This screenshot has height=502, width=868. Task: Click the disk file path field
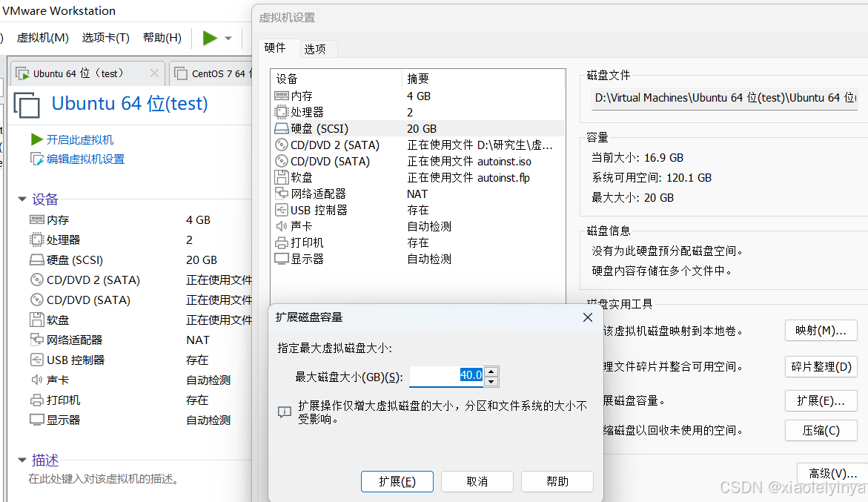(725, 98)
